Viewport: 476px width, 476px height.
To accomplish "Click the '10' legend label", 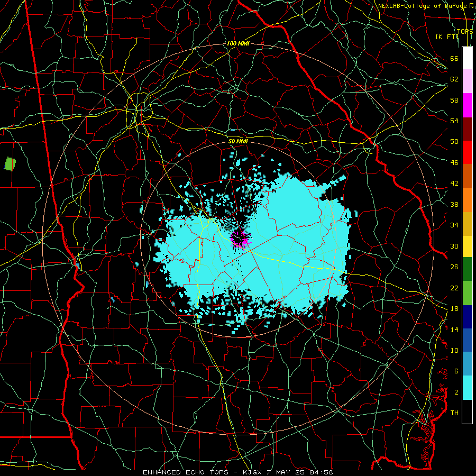I will [x=454, y=350].
